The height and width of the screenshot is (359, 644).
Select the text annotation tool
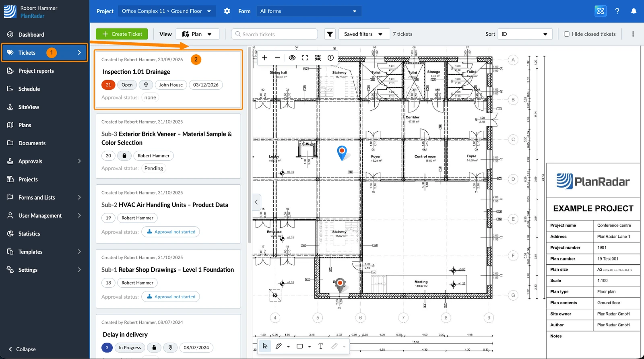point(321,346)
